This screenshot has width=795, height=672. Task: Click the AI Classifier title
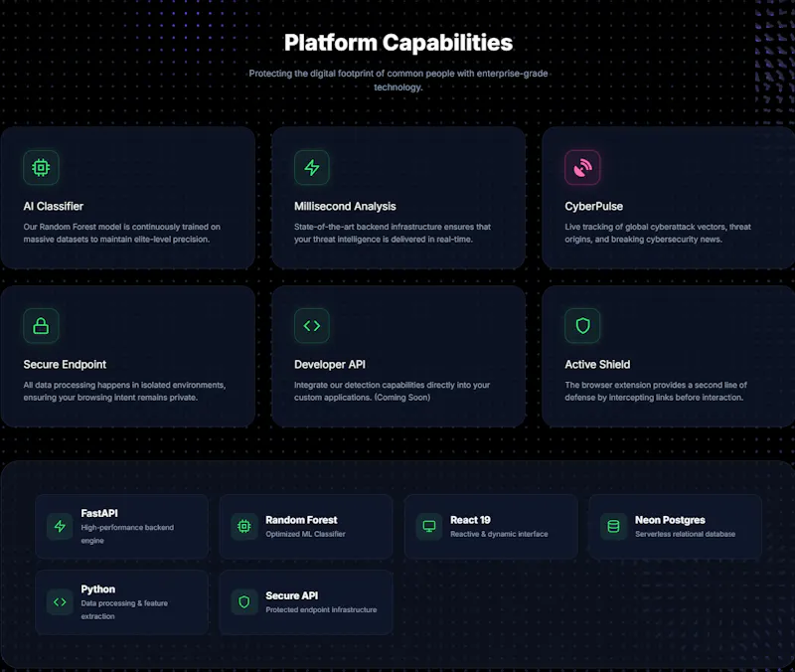[54, 207]
